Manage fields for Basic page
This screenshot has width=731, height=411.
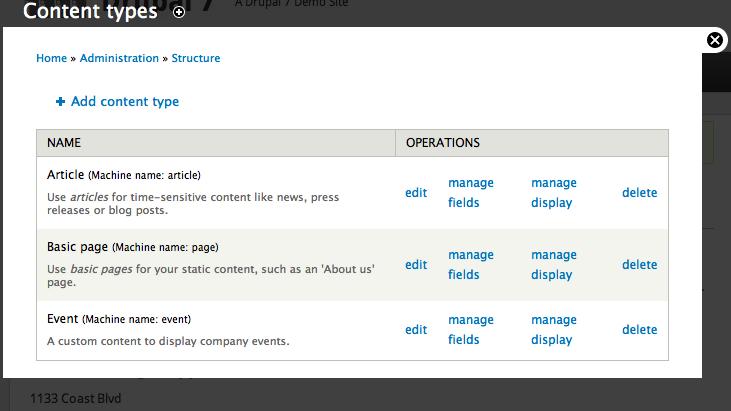[471, 265]
